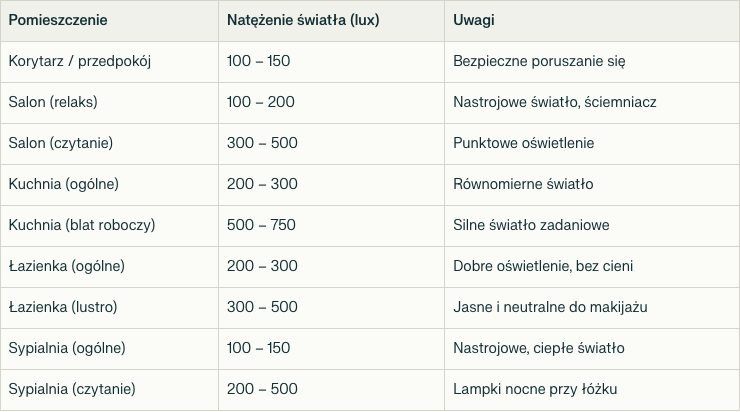Select the 500 – 750 lux value
This screenshot has width=740, height=412.
pos(262,225)
